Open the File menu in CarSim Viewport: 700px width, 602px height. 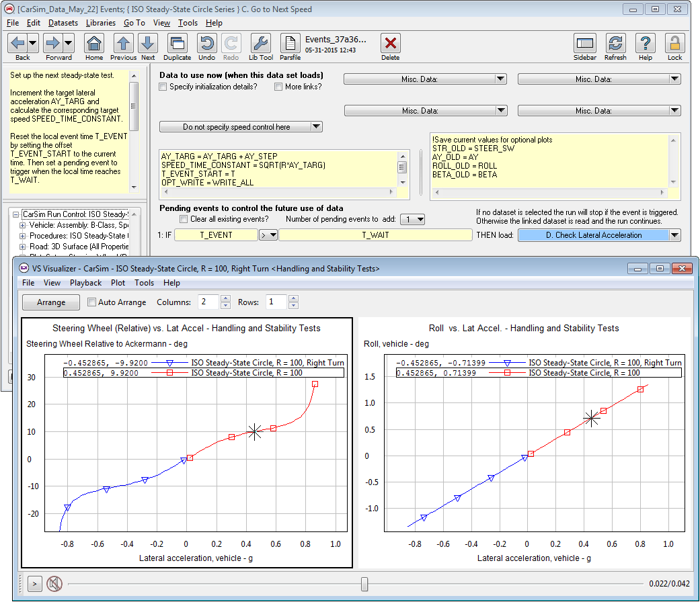pyautogui.click(x=13, y=23)
